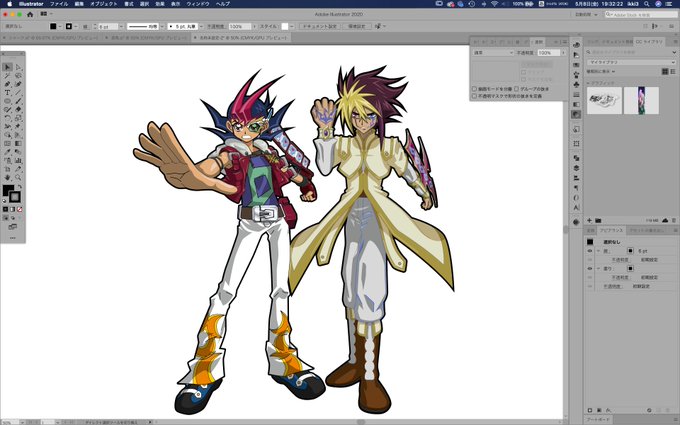Enable 描画モードを分離 checkbox

coord(474,89)
